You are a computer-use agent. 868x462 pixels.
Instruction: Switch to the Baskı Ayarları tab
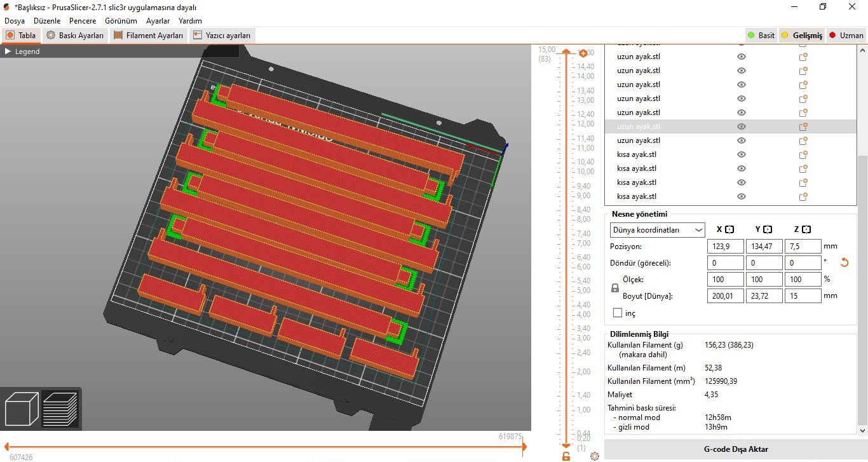75,36
